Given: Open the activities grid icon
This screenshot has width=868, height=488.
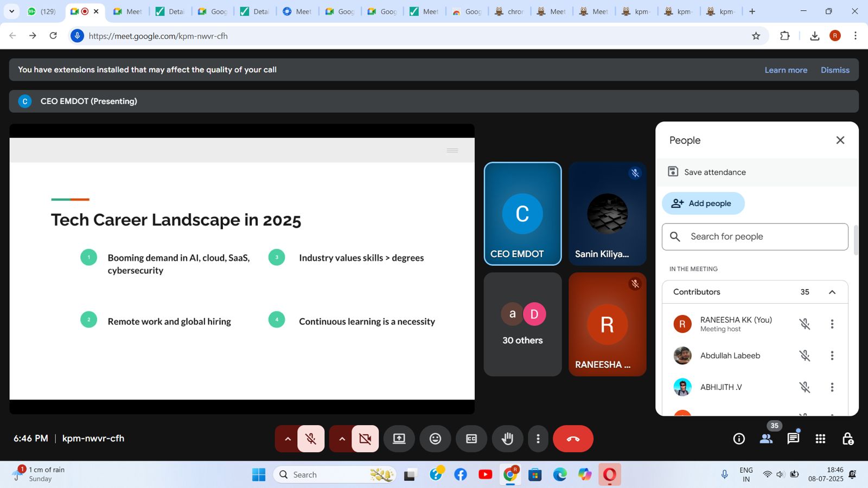Looking at the screenshot, I should [x=820, y=439].
